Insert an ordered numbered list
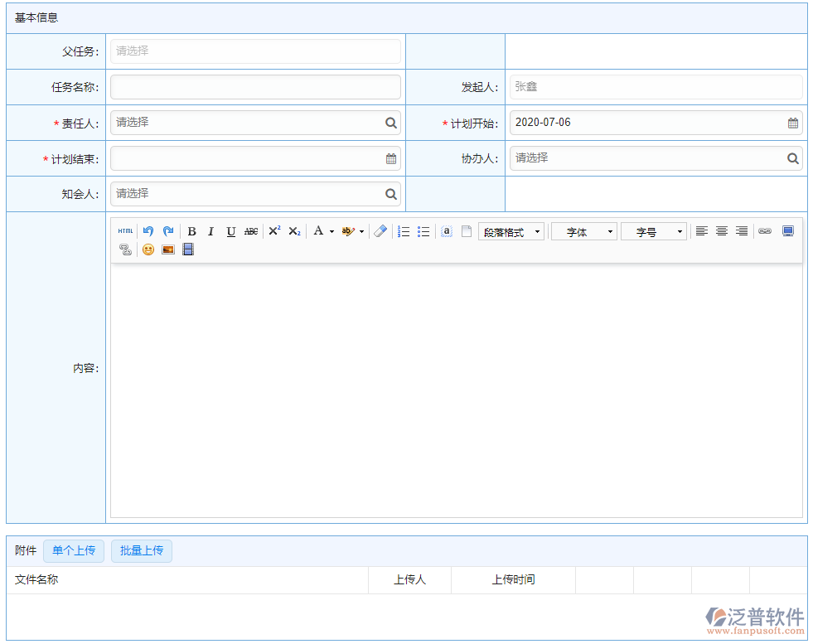This screenshot has height=644, width=813. 404,231
